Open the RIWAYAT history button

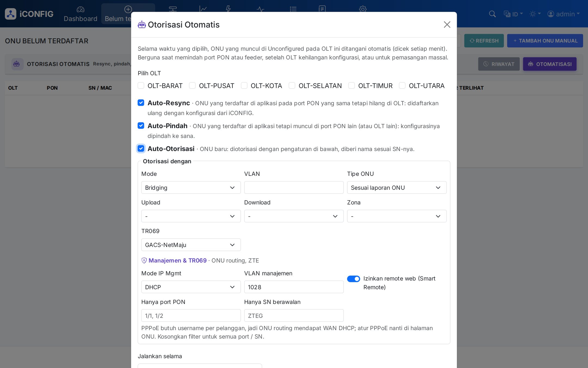click(x=499, y=64)
